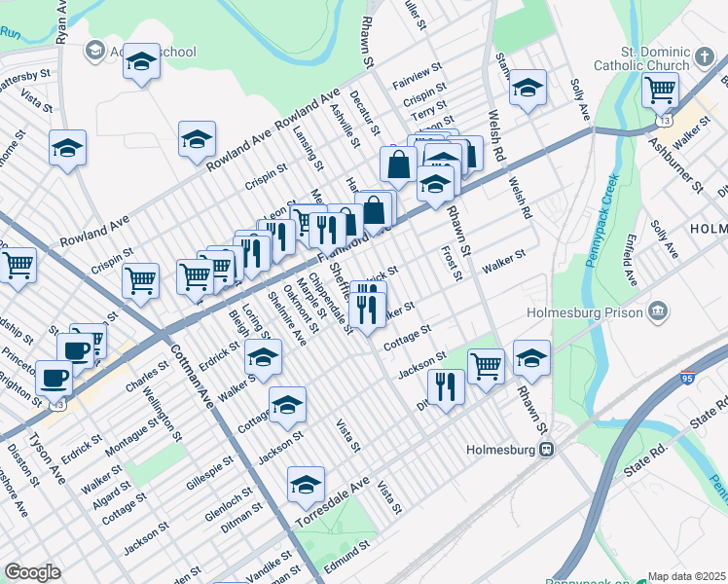
Task: Select school marker just above Rowland Ave
Action: pyautogui.click(x=197, y=142)
